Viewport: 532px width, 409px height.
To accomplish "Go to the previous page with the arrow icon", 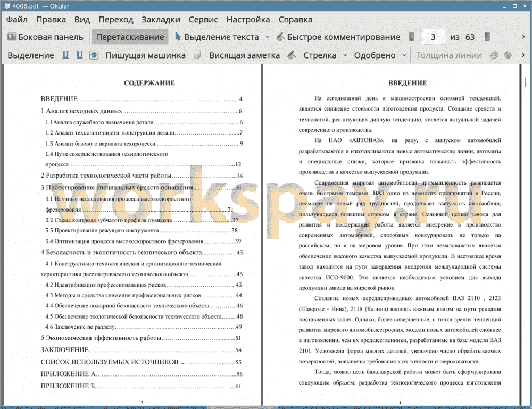I will [412, 37].
